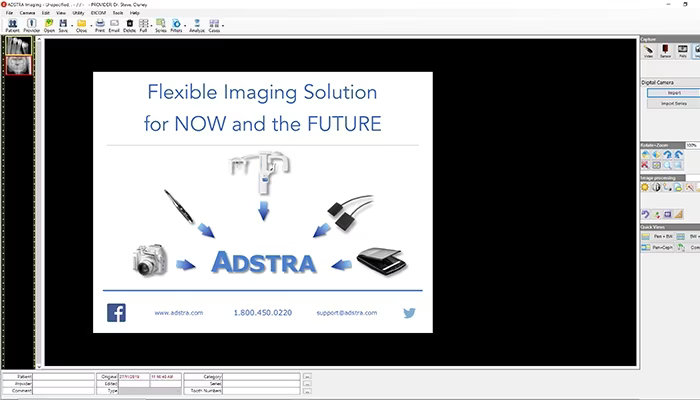Image resolution: width=700 pixels, height=400 pixels.
Task: Switch layout with the Full icon
Action: click(143, 25)
